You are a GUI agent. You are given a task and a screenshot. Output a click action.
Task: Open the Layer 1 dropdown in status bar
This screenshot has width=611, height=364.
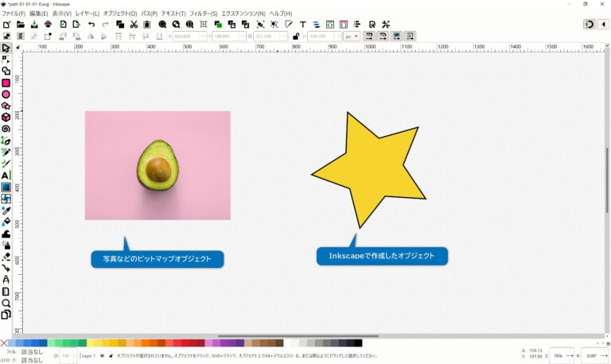[x=88, y=356]
